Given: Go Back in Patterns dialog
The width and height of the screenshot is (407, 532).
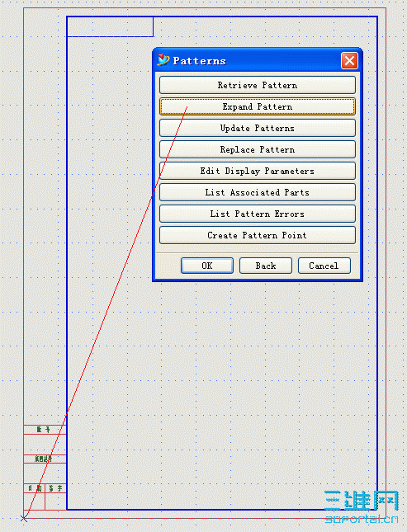Looking at the screenshot, I should click(266, 266).
